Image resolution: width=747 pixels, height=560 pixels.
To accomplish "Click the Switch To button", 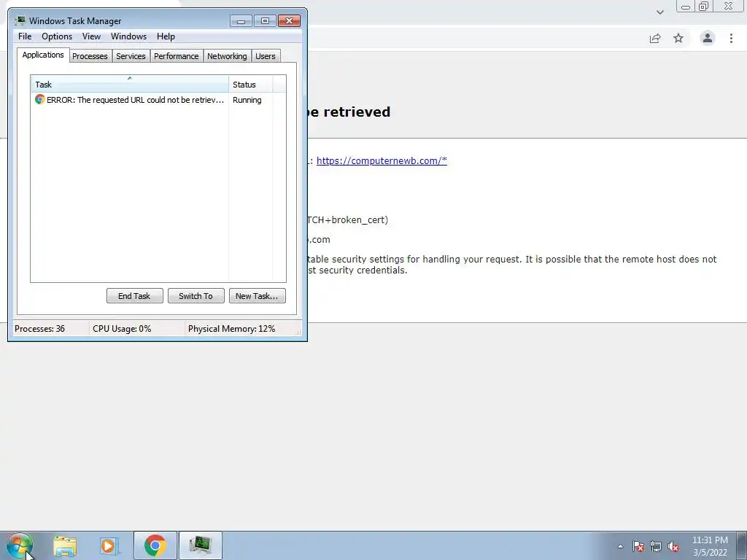I will 196,296.
